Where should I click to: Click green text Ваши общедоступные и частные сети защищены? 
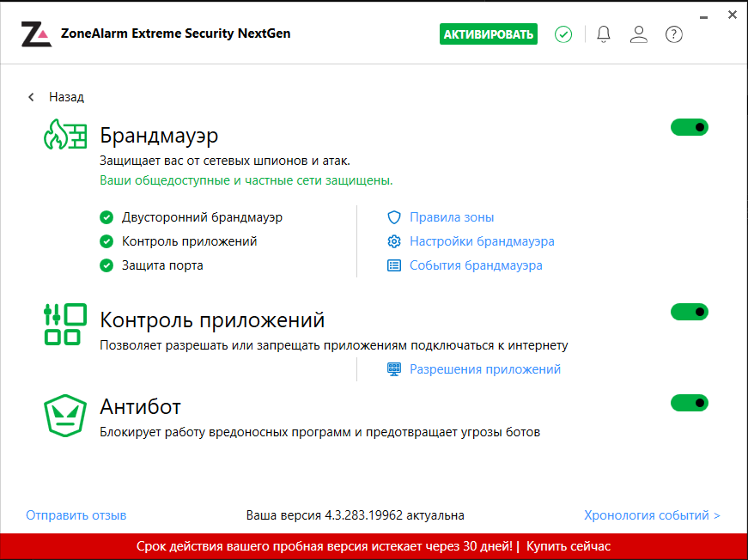(246, 180)
